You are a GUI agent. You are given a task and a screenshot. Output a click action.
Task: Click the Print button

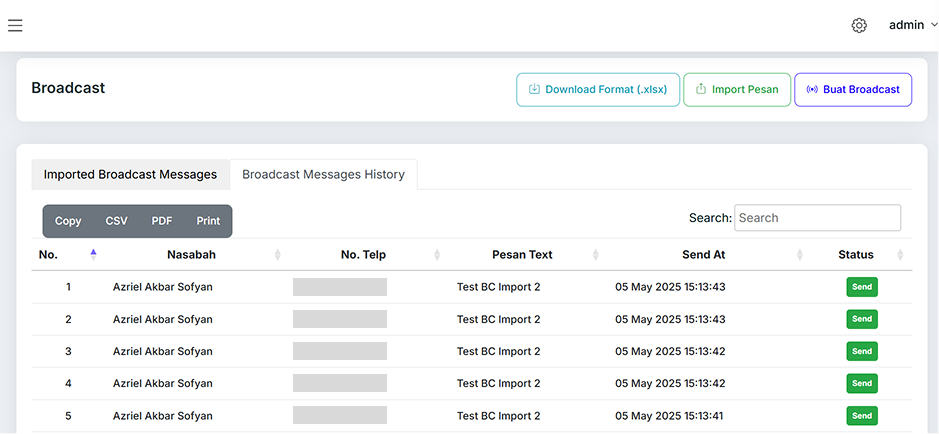208,221
